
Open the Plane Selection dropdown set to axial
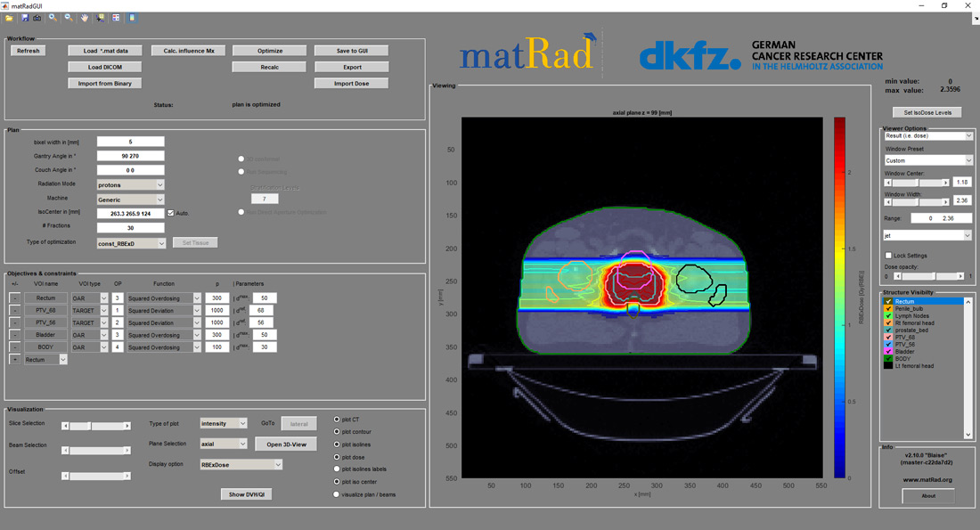click(x=224, y=443)
